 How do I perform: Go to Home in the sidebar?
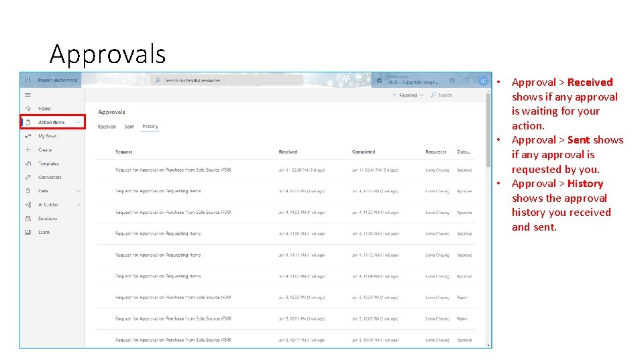pyautogui.click(x=44, y=109)
